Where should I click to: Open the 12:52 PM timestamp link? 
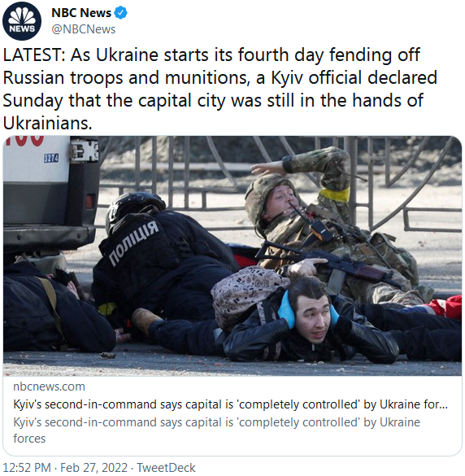pos(27,468)
